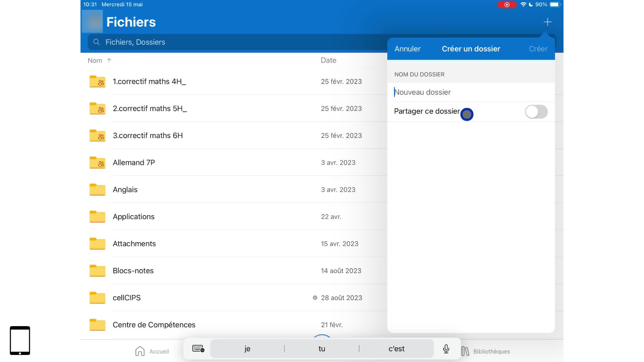Tap the keyboard settings icon
The image size is (644, 362).
198,349
